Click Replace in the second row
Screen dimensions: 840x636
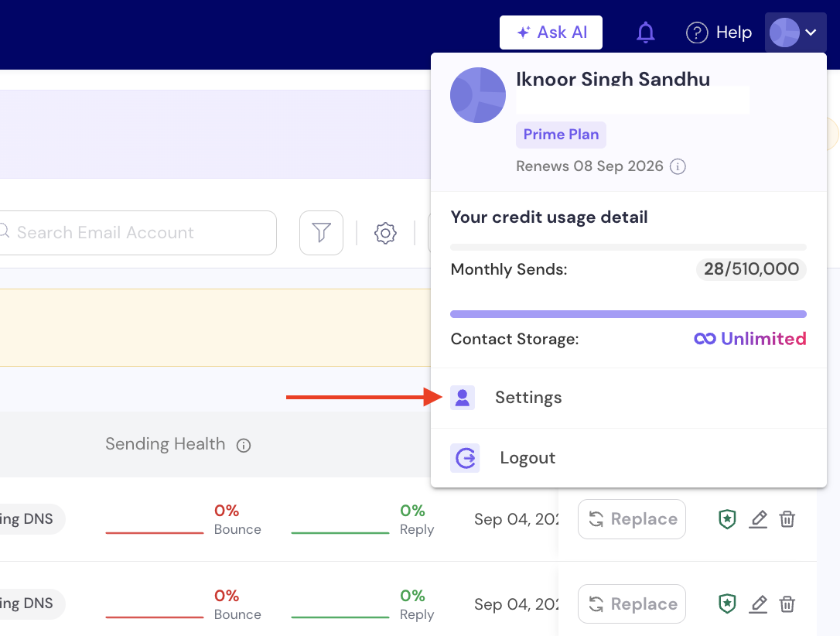pos(632,604)
